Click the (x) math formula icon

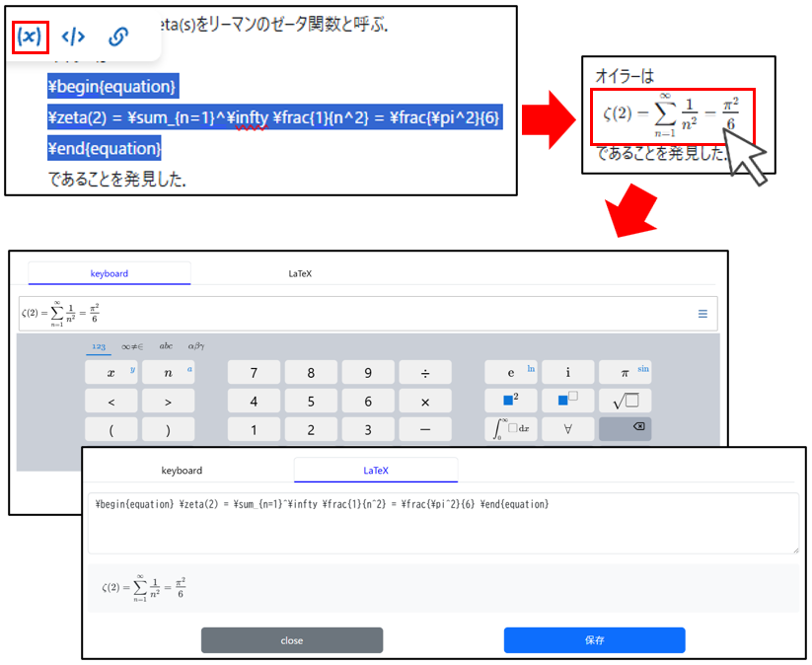[31, 37]
